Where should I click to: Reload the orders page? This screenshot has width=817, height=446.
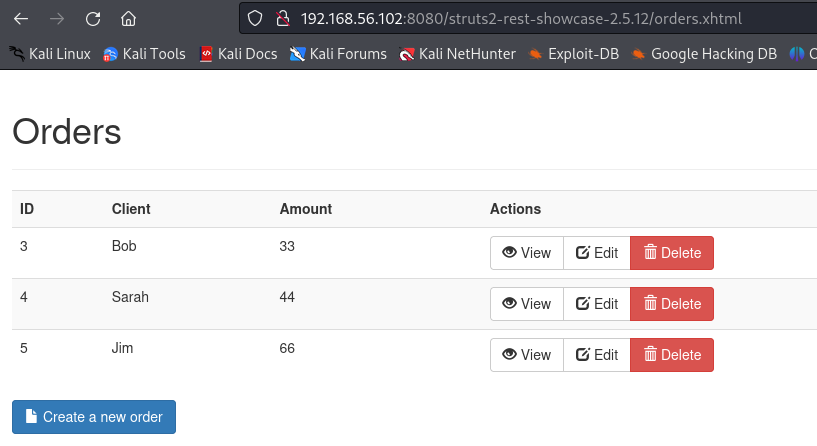pyautogui.click(x=93, y=19)
